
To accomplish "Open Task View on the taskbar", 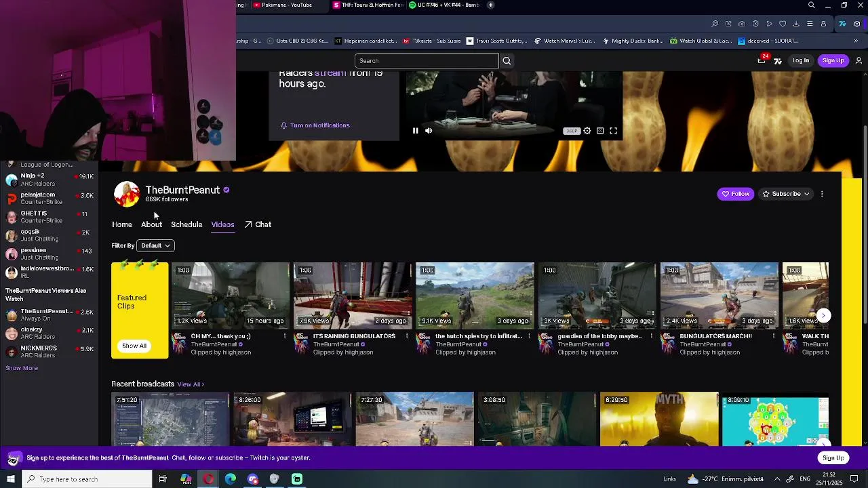I will pos(163,479).
